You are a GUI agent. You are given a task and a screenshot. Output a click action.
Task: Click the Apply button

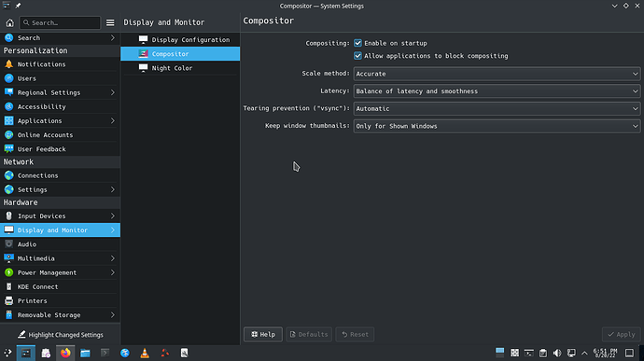click(622, 334)
